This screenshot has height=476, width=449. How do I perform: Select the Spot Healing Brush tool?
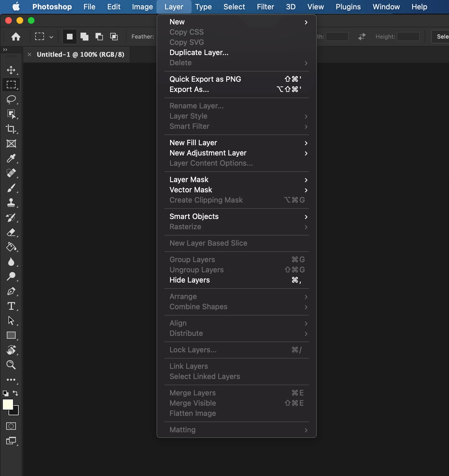11,173
